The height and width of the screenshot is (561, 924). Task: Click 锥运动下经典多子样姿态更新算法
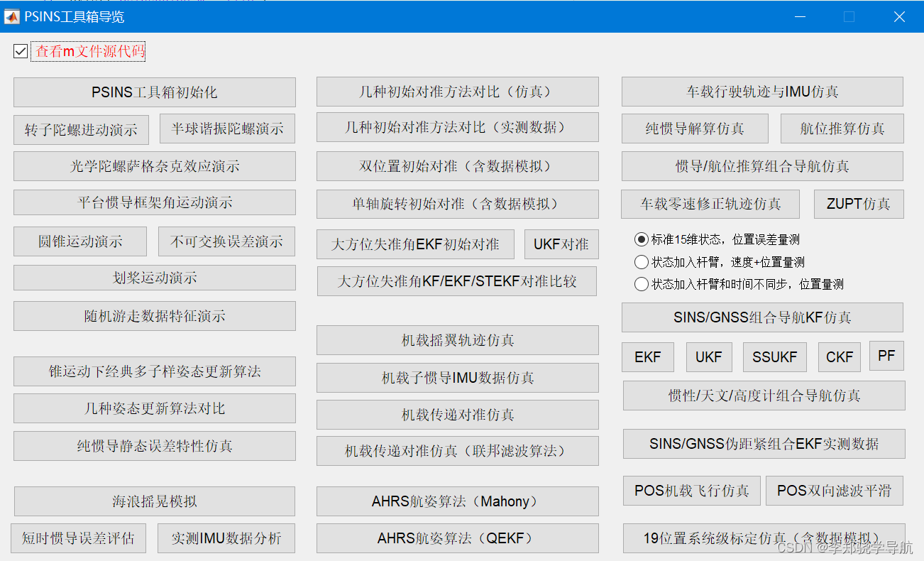coord(155,371)
